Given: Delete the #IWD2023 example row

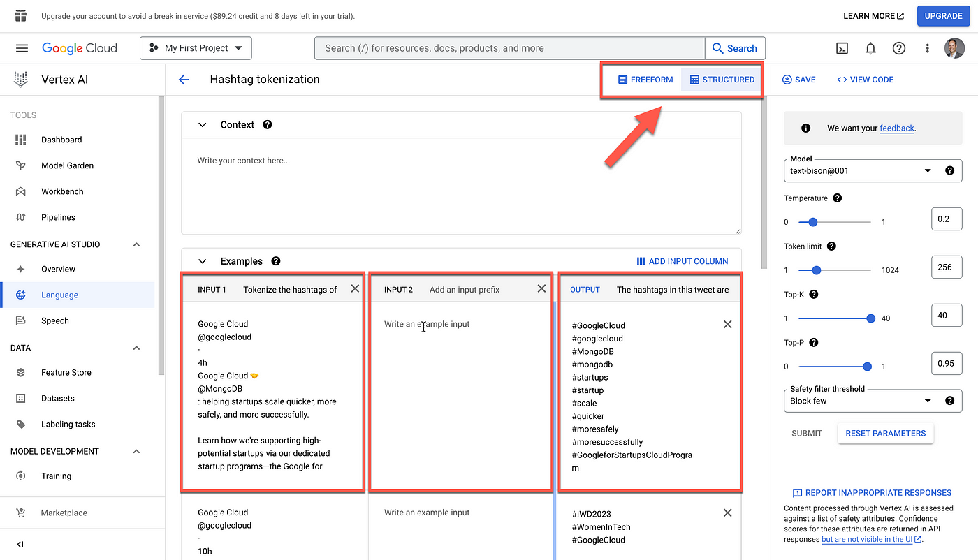Looking at the screenshot, I should 727,513.
